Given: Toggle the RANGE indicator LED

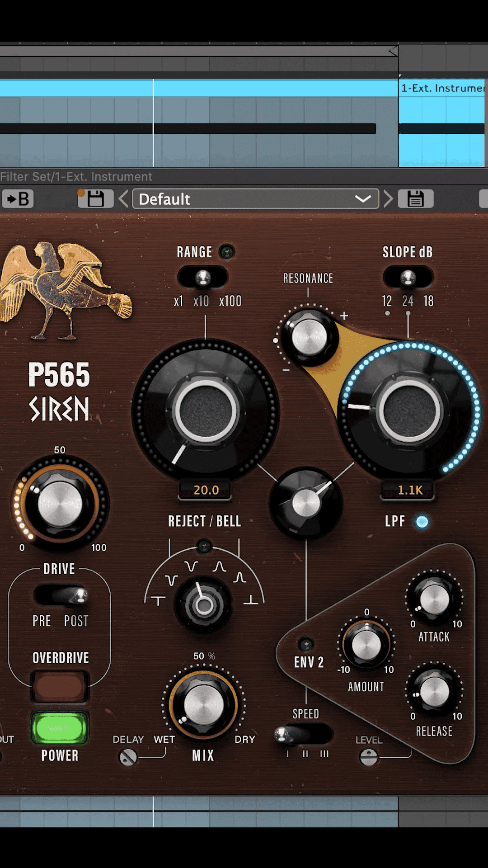Looking at the screenshot, I should pyautogui.click(x=227, y=252).
